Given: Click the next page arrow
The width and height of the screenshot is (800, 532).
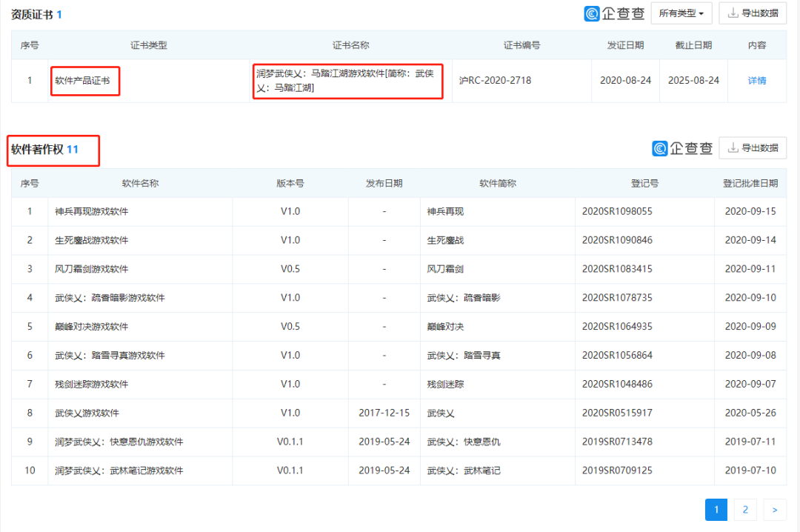Looking at the screenshot, I should [x=775, y=510].
